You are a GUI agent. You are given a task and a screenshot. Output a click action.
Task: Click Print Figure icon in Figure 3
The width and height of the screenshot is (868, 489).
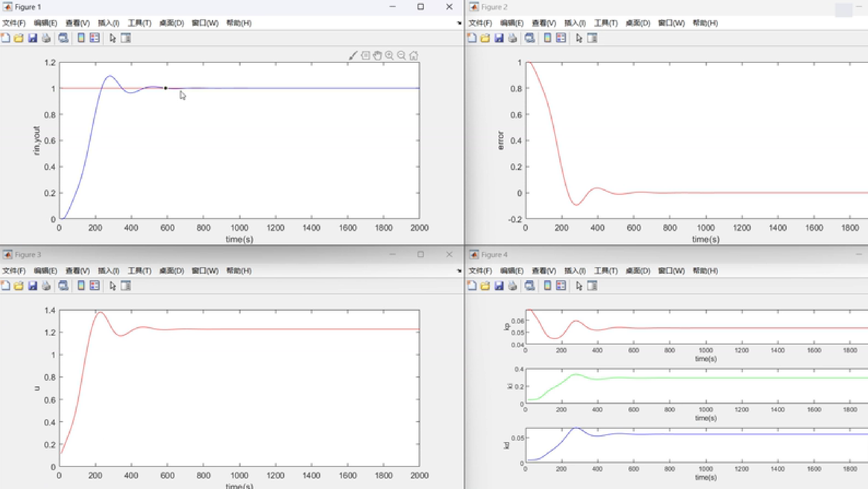click(x=46, y=286)
